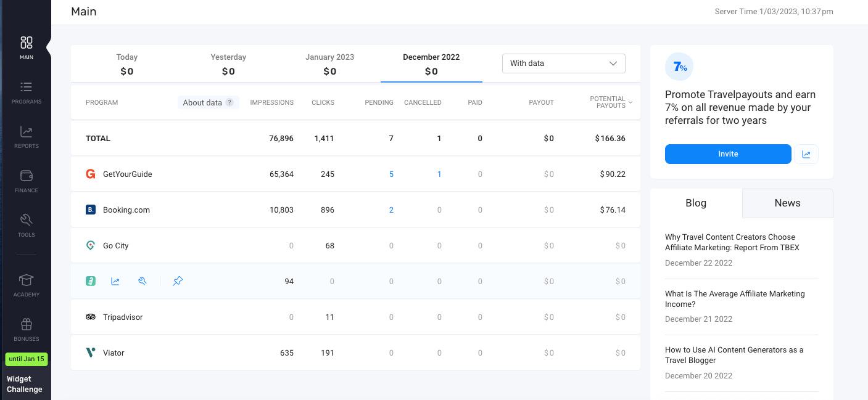Image resolution: width=868 pixels, height=400 pixels.
Task: Open Reports in the sidebar
Action: click(26, 137)
